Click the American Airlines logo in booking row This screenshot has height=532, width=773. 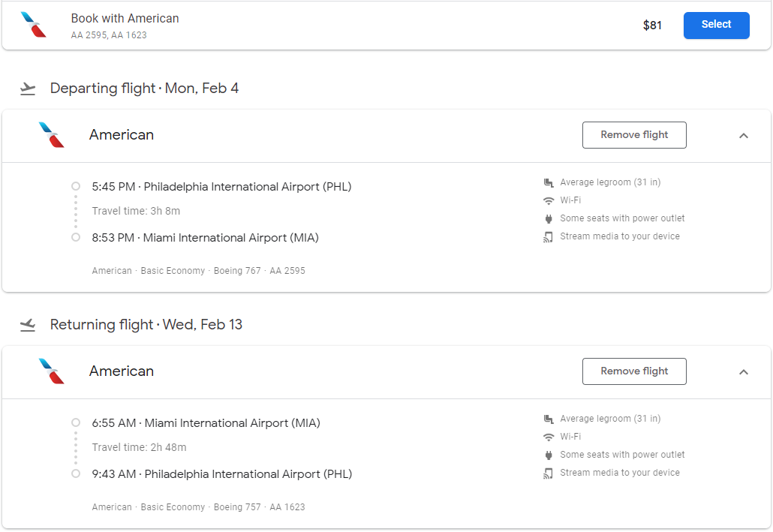click(x=33, y=25)
